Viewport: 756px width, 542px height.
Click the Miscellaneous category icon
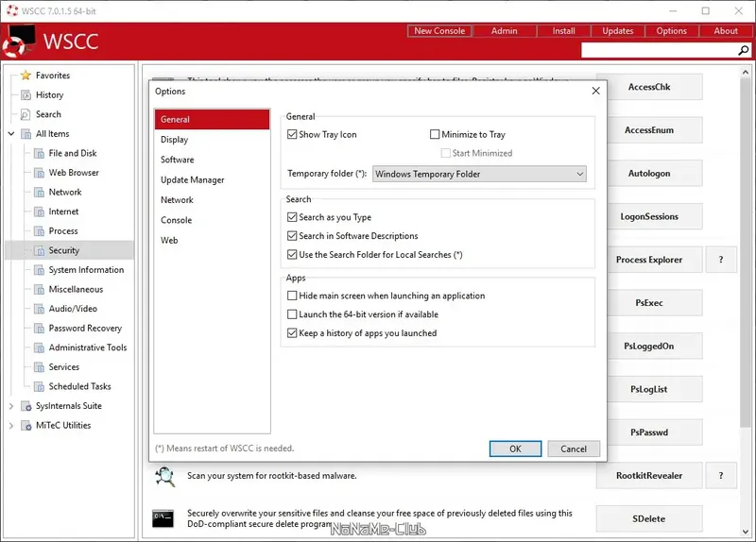[x=39, y=289]
